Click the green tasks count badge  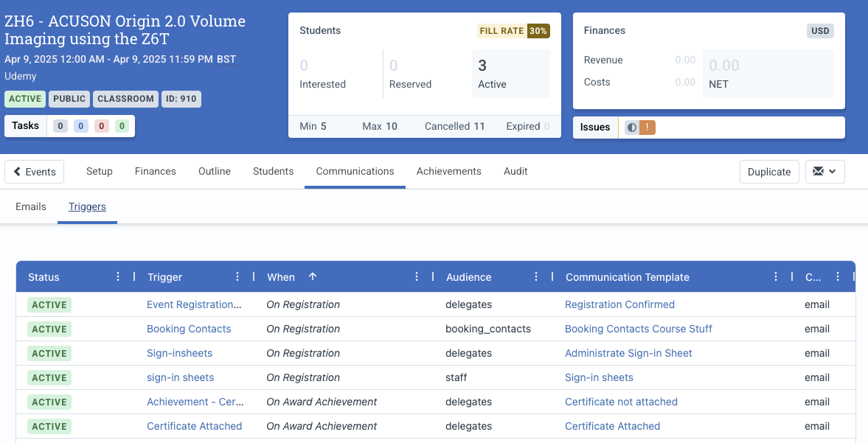click(x=122, y=126)
